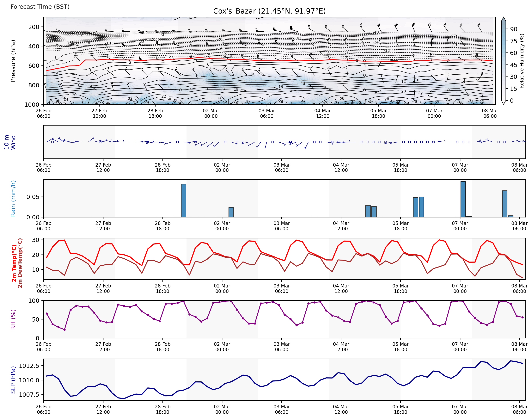Viewport: 532px width, 419px height.
Task: Click the 10 m Wind axis label
Action: tap(10, 142)
